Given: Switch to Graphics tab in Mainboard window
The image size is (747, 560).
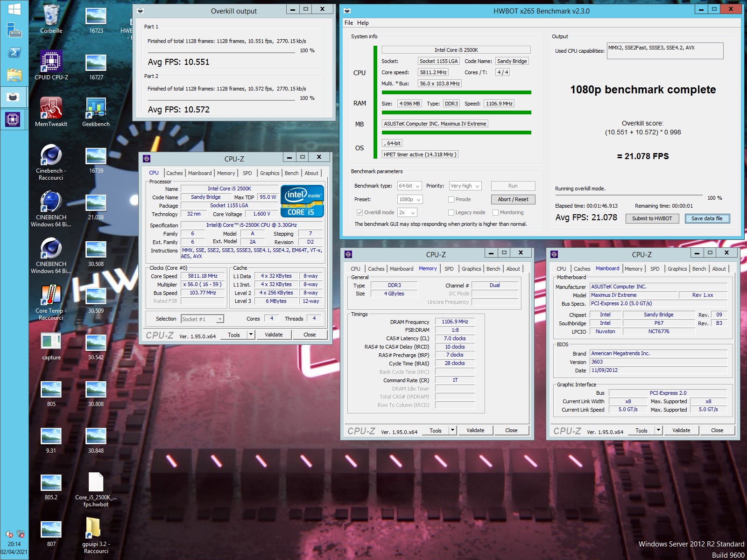Looking at the screenshot, I should [x=677, y=269].
